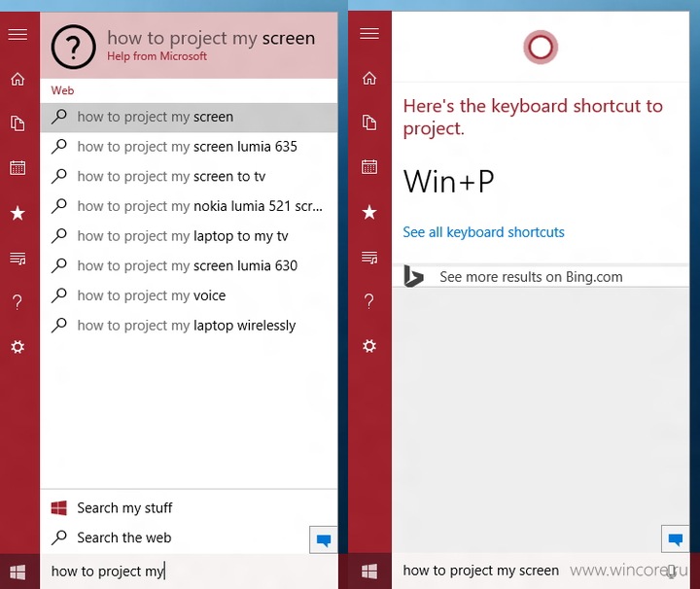700x589 pixels.
Task: Select the Places star icon in the right sidebar
Action: [x=369, y=212]
